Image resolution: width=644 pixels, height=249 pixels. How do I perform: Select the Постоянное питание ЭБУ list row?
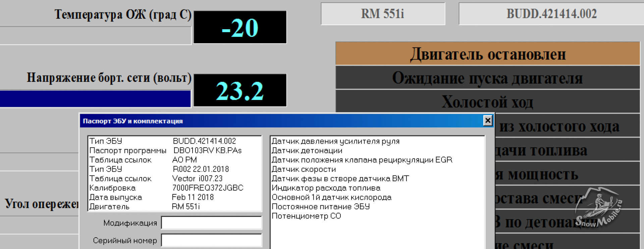point(377,207)
